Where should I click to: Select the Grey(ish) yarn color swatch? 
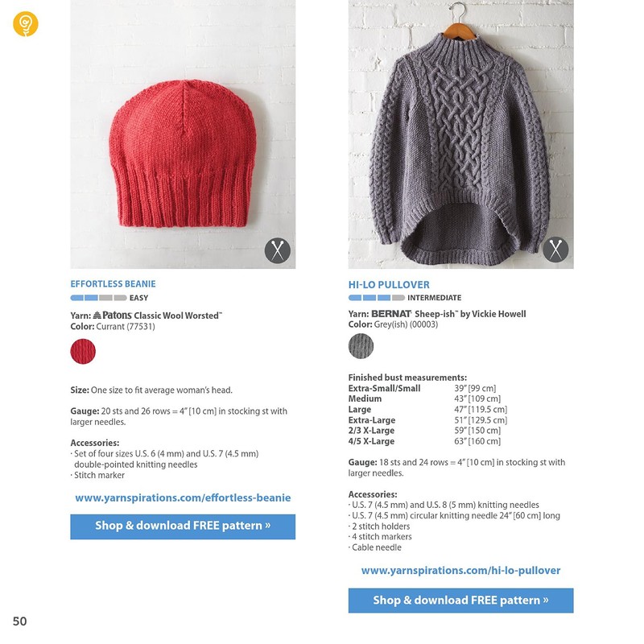(361, 346)
